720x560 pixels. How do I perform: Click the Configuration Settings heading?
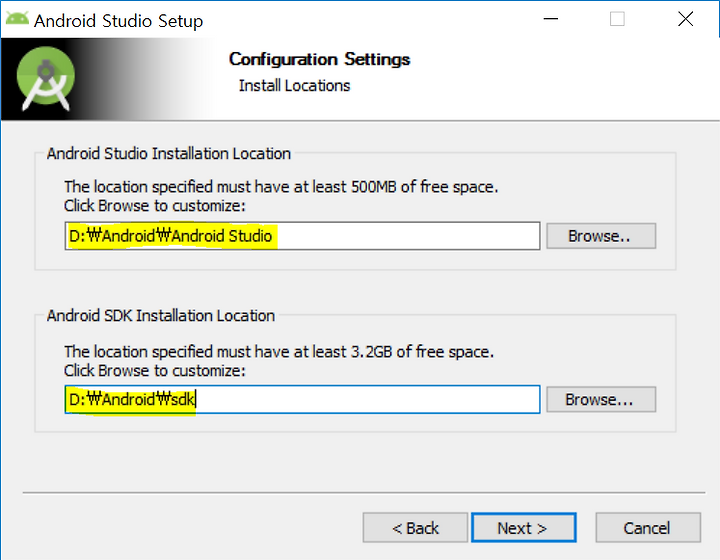tap(319, 59)
